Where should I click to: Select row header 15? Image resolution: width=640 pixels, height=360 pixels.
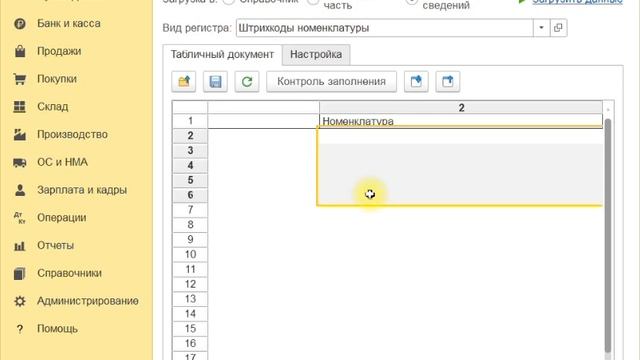point(190,329)
